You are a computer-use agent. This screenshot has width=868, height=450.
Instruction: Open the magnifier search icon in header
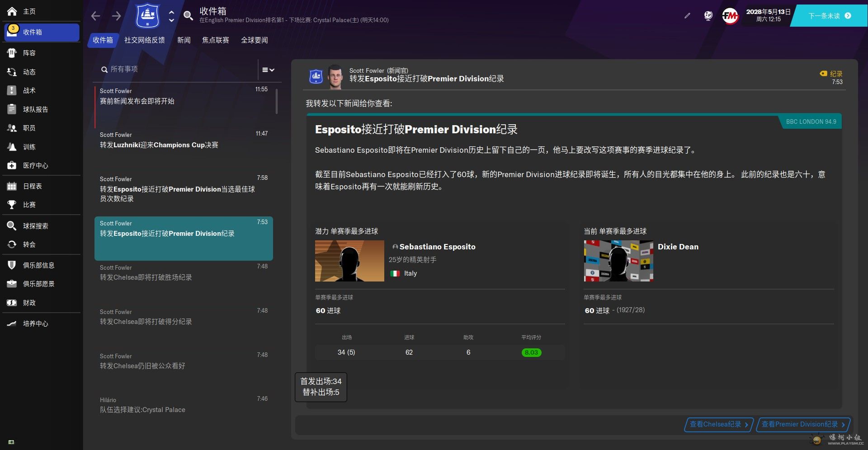[x=188, y=16]
